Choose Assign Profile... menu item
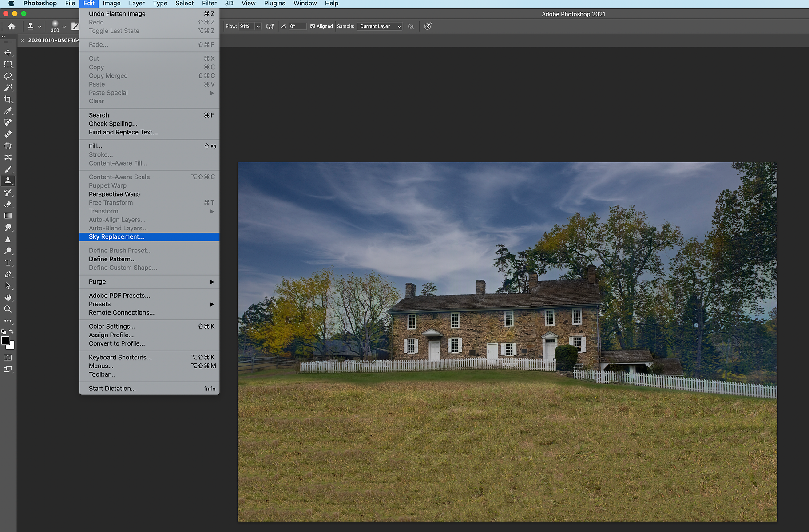Viewport: 809px width, 532px height. pyautogui.click(x=149, y=335)
